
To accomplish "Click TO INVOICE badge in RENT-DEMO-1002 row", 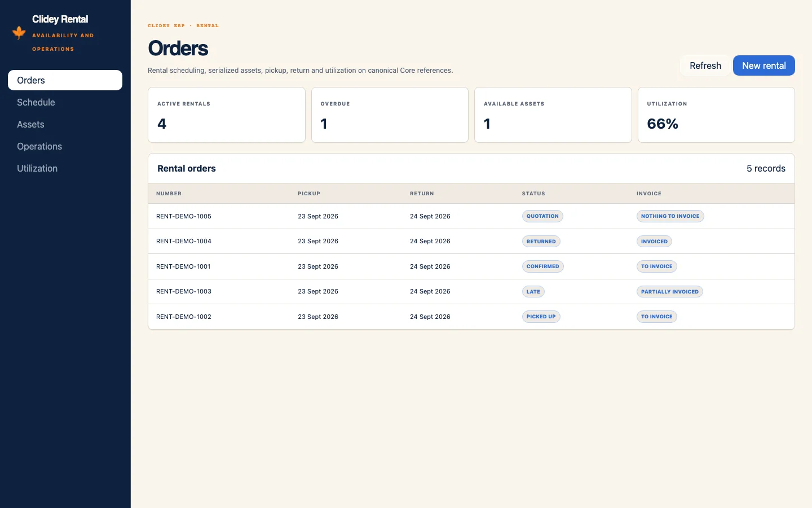I will (x=657, y=317).
